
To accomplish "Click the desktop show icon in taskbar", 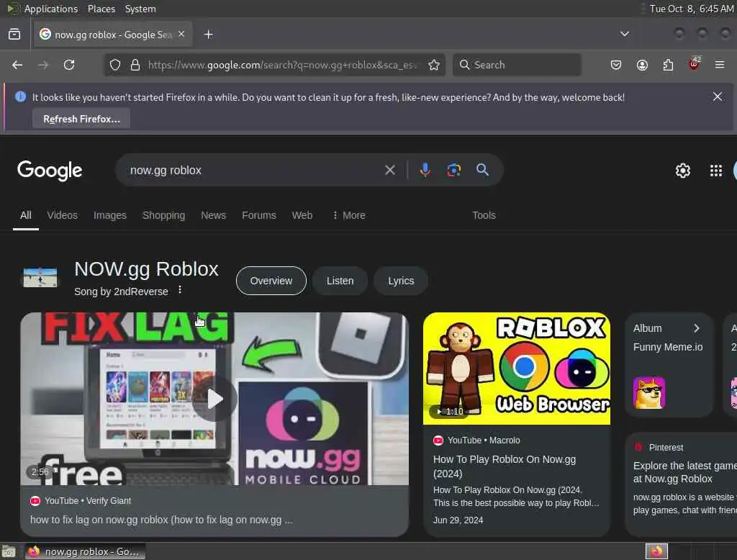I will [x=9, y=551].
